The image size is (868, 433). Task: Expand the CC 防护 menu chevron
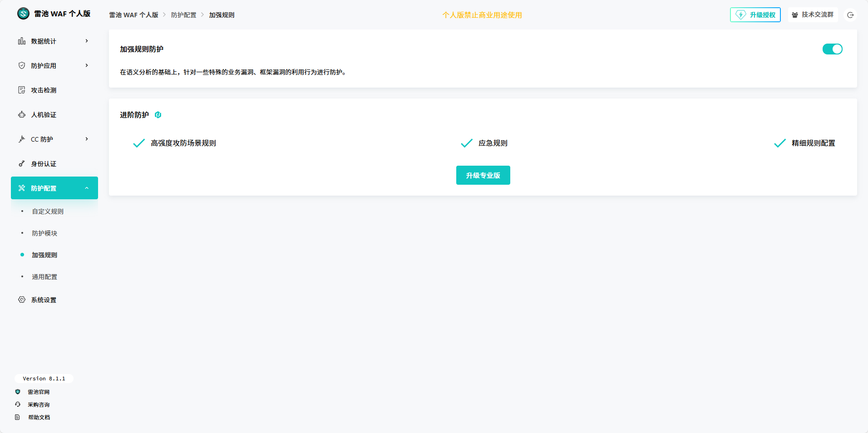(x=87, y=139)
